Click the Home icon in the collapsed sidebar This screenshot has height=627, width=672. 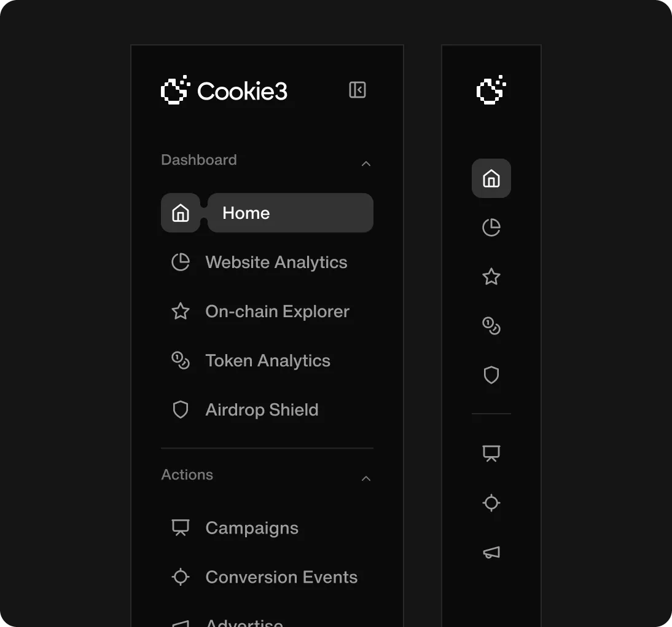[491, 178]
